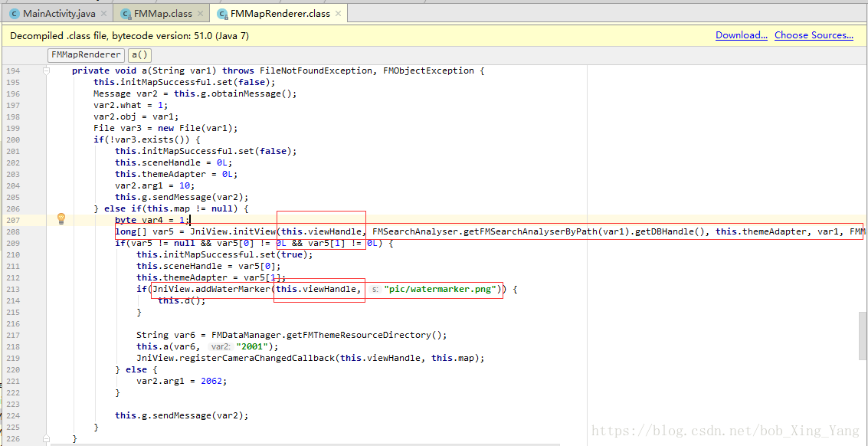The width and height of the screenshot is (868, 446).
Task: Open the Download... sources link
Action: click(742, 35)
